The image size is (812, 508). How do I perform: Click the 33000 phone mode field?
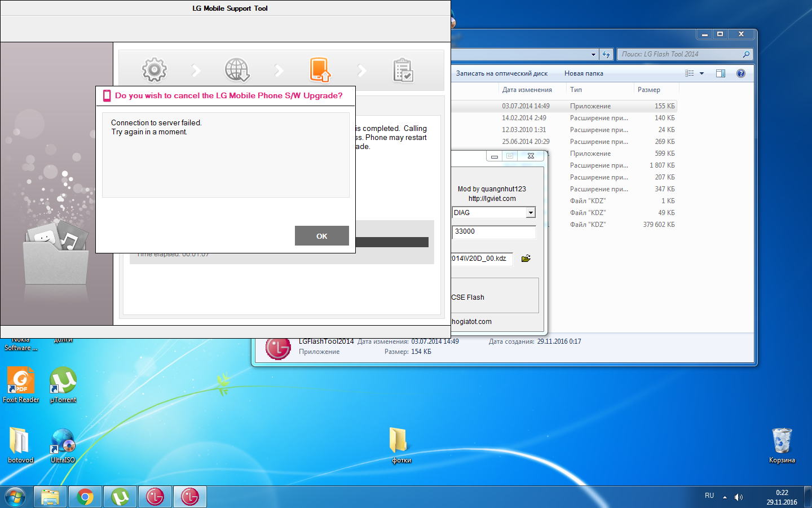493,231
